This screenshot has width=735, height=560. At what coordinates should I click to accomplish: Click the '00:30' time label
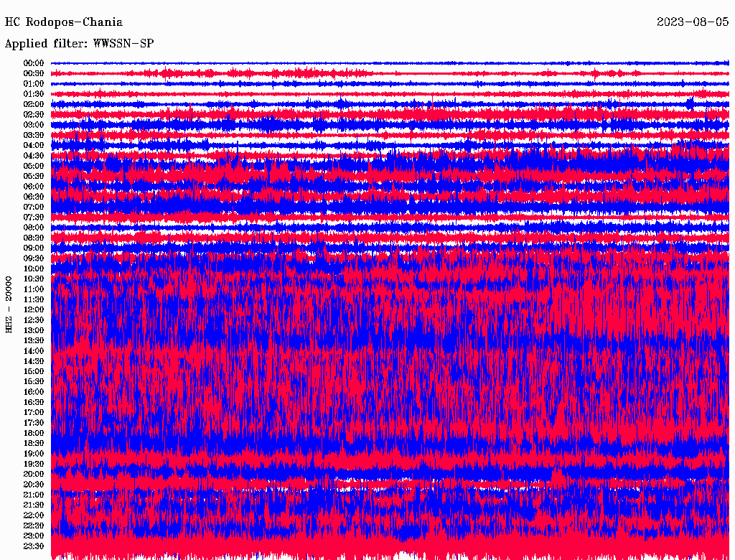[34, 73]
